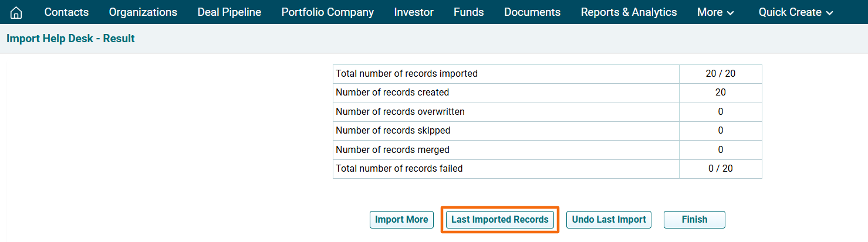
Task: View Last Imported Records
Action: (x=499, y=220)
